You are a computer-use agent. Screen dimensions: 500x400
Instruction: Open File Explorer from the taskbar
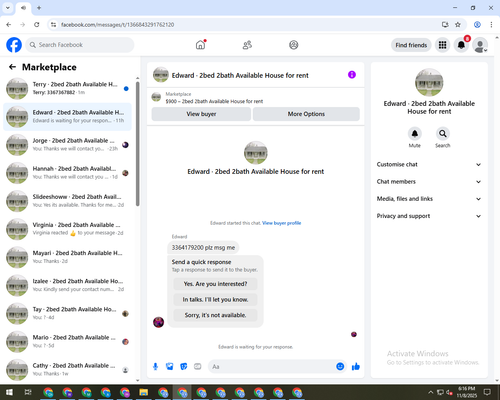click(144, 392)
